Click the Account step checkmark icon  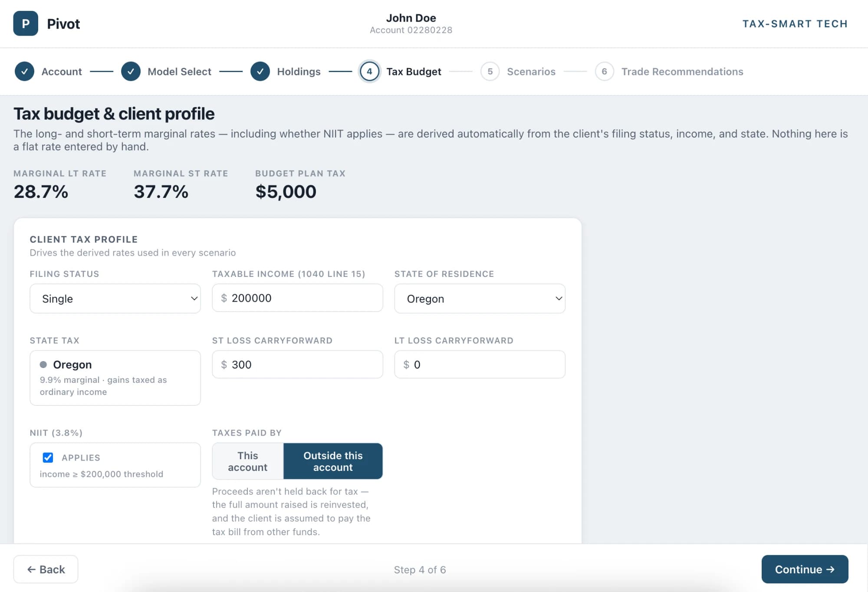point(25,72)
